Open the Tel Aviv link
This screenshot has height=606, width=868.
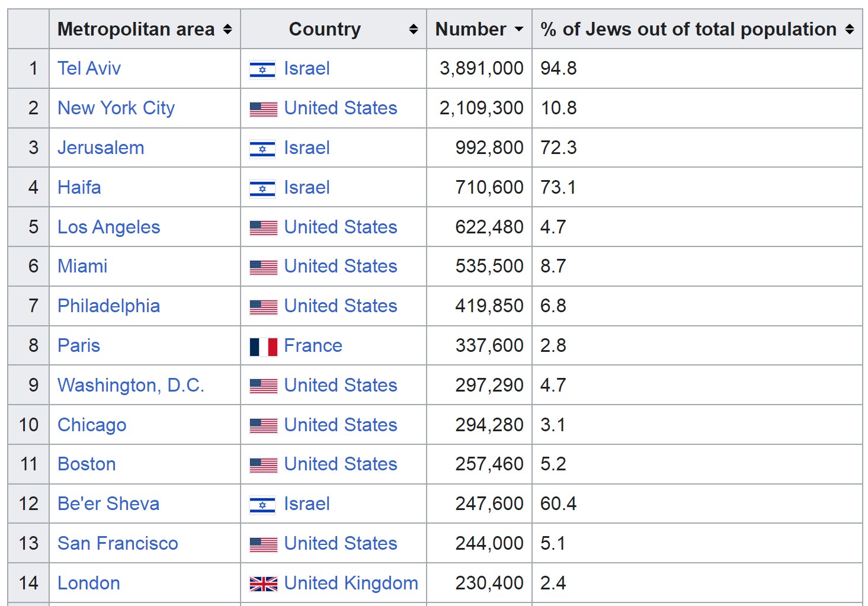(89, 68)
